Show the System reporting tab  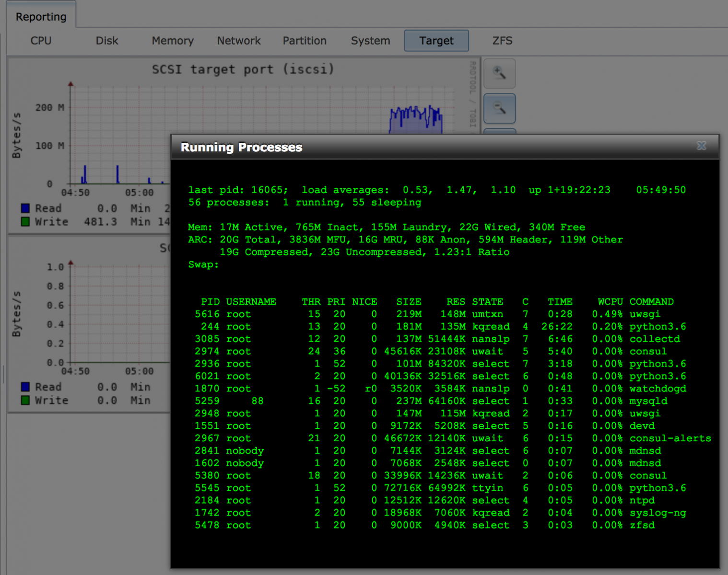370,41
